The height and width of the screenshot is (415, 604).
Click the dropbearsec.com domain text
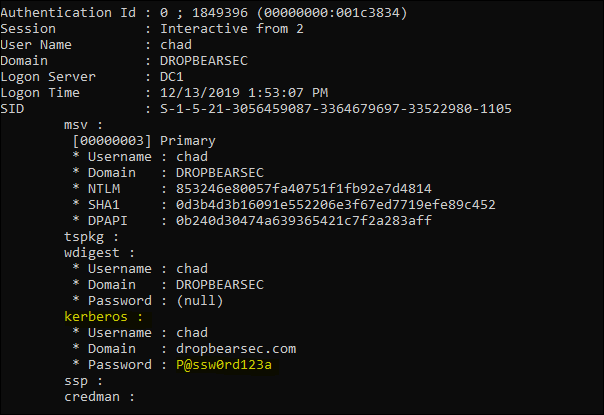236,348
